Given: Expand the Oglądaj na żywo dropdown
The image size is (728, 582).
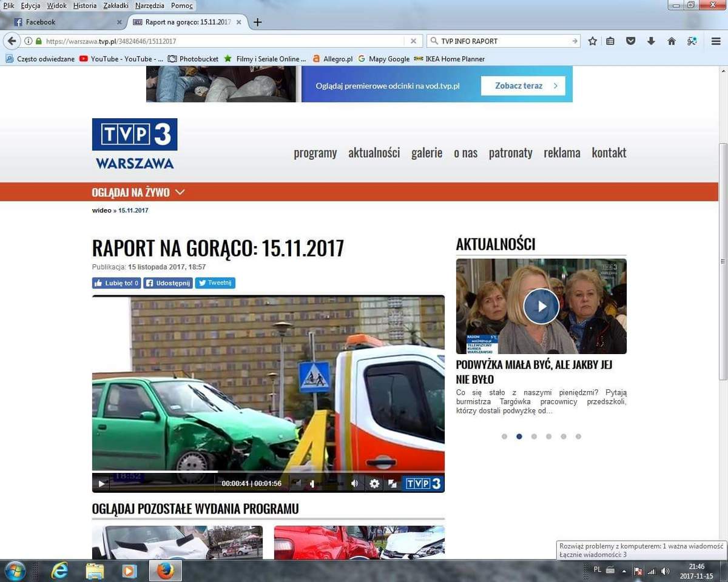Looking at the screenshot, I should [x=138, y=192].
